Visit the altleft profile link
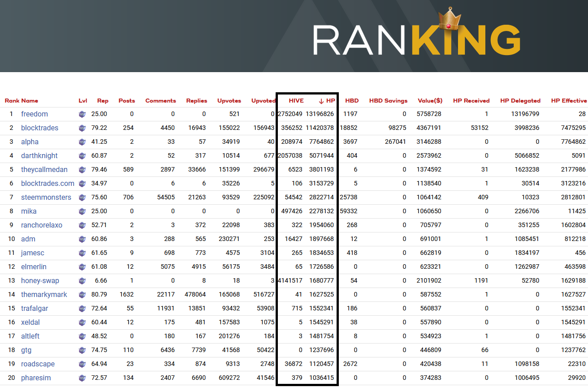Screen dimensions: 588x387 [30, 336]
